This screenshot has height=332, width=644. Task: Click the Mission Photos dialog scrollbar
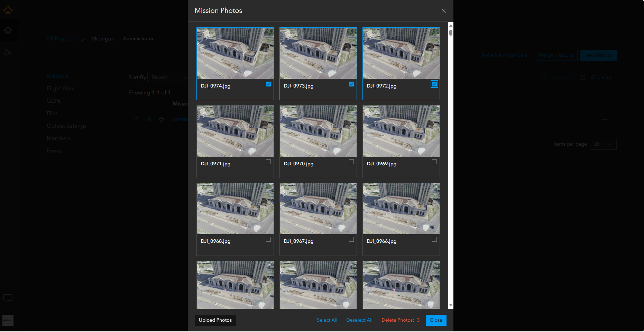[450, 33]
